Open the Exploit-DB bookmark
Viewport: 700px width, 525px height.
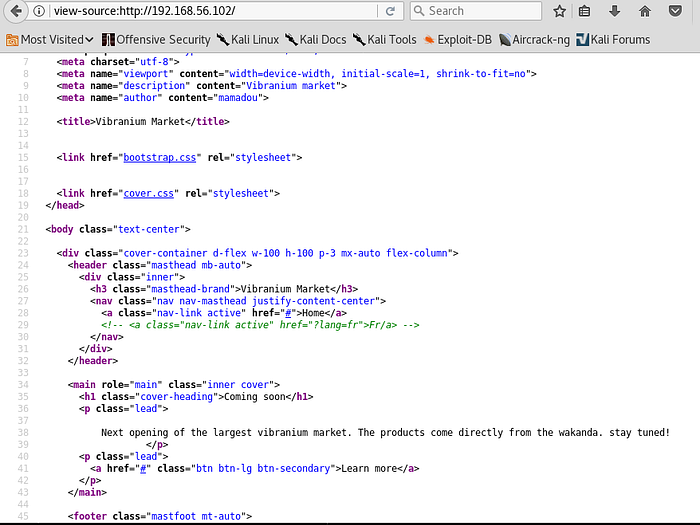pos(458,40)
